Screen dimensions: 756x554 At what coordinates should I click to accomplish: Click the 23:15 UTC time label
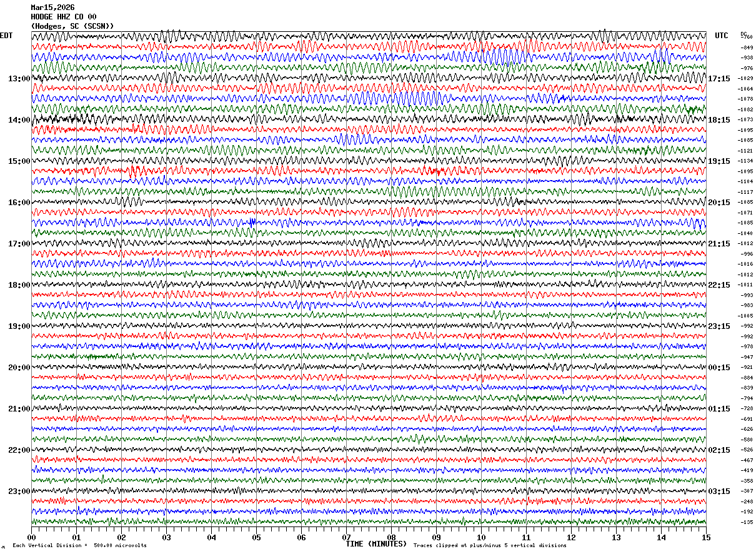pos(719,326)
